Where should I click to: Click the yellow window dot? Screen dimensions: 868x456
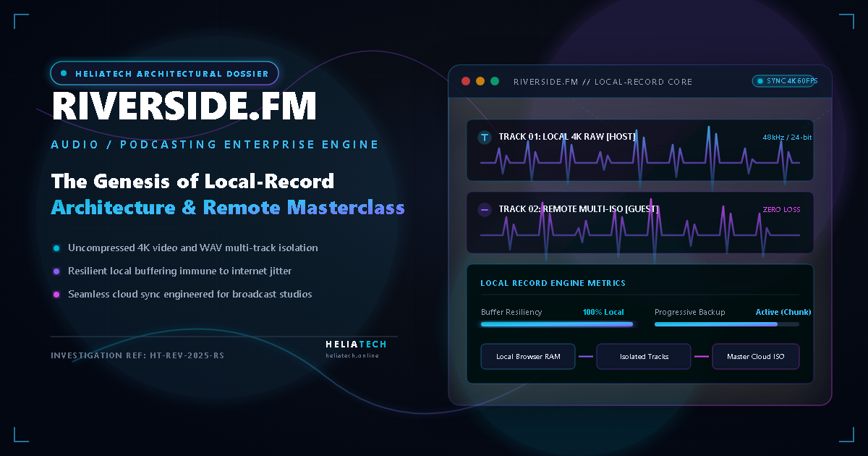click(x=480, y=81)
